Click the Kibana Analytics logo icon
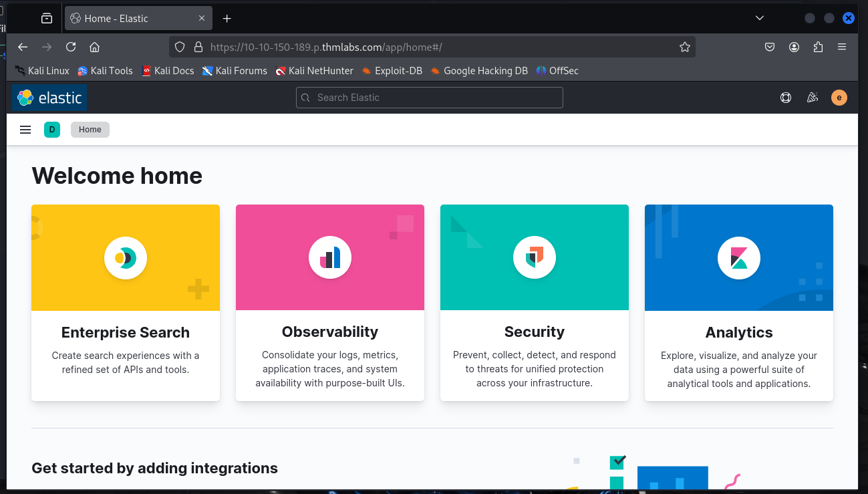868x494 pixels. coord(739,257)
